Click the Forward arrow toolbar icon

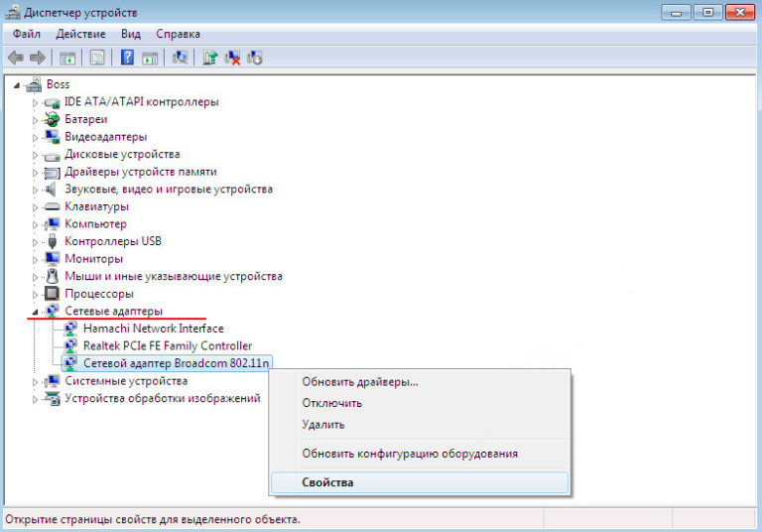pos(38,58)
